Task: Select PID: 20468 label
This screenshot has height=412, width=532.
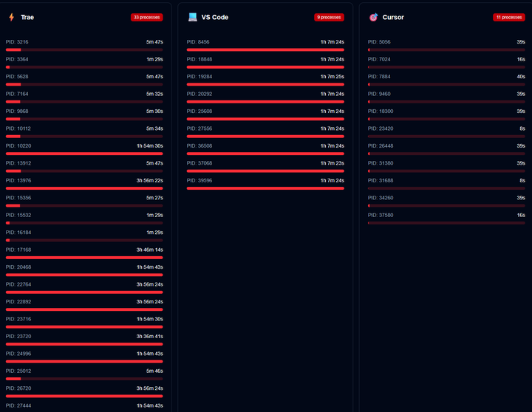Action: (18, 267)
